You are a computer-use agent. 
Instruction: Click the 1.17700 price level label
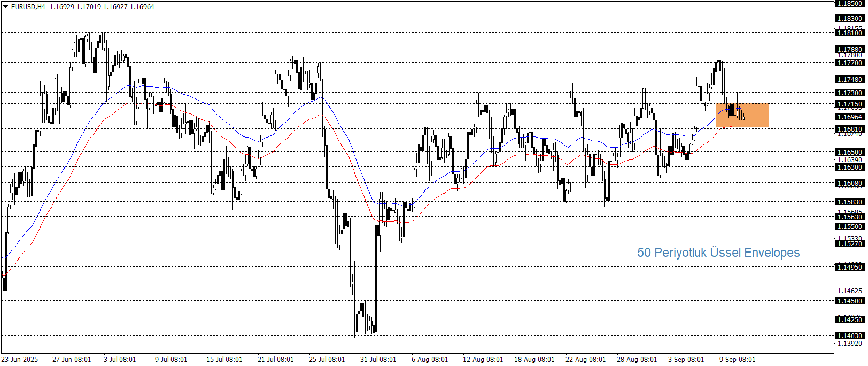pyautogui.click(x=849, y=63)
